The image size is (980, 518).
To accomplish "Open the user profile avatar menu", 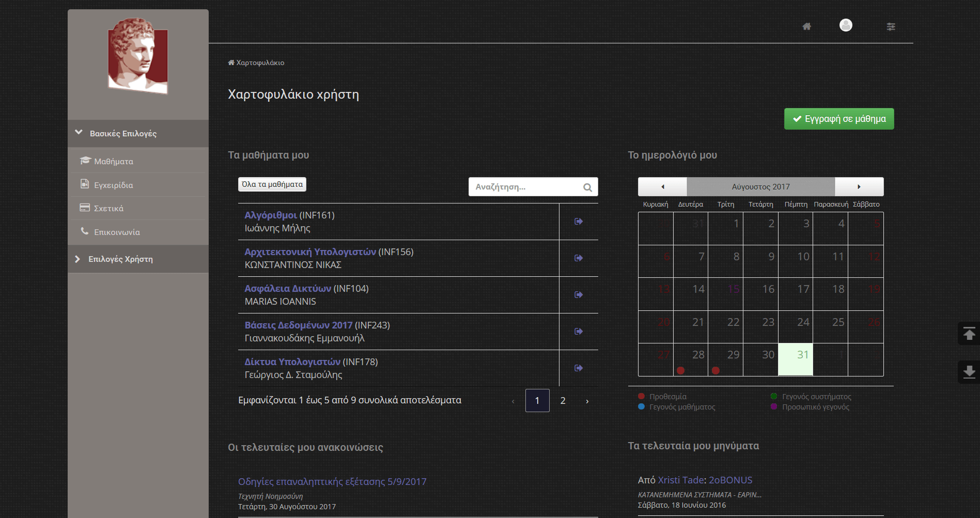I will click(x=846, y=25).
